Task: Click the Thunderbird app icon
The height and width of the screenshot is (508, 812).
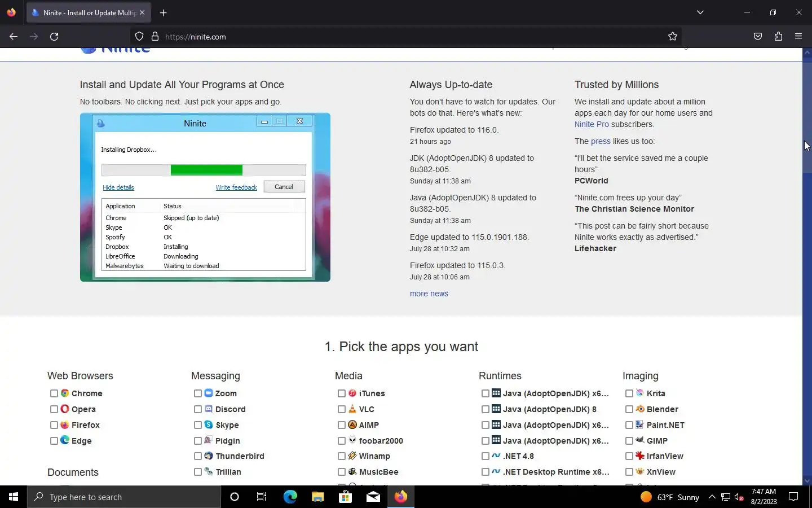Action: click(x=209, y=456)
